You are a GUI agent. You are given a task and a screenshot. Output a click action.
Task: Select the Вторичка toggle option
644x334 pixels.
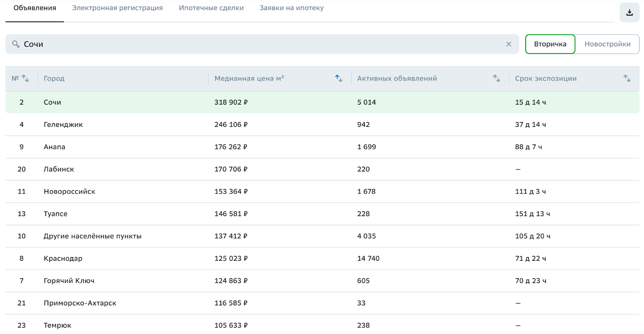550,44
